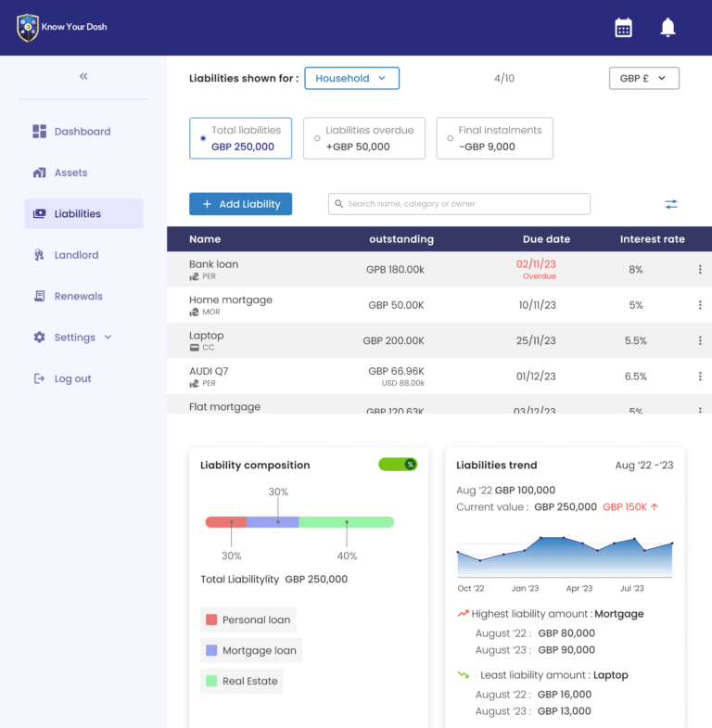Open AUDI Q7 row kebab menu
Screen dimensions: 712x728
point(700,377)
